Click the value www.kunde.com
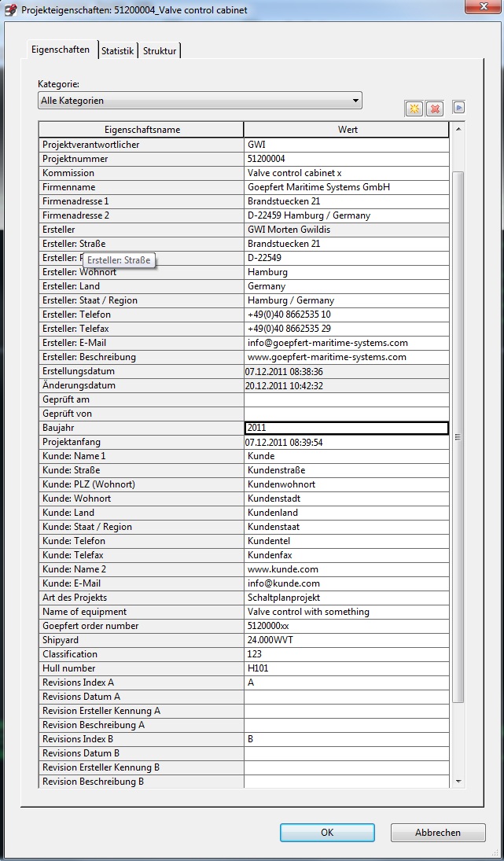Screen dimensions: 504x861 [x=347, y=569]
